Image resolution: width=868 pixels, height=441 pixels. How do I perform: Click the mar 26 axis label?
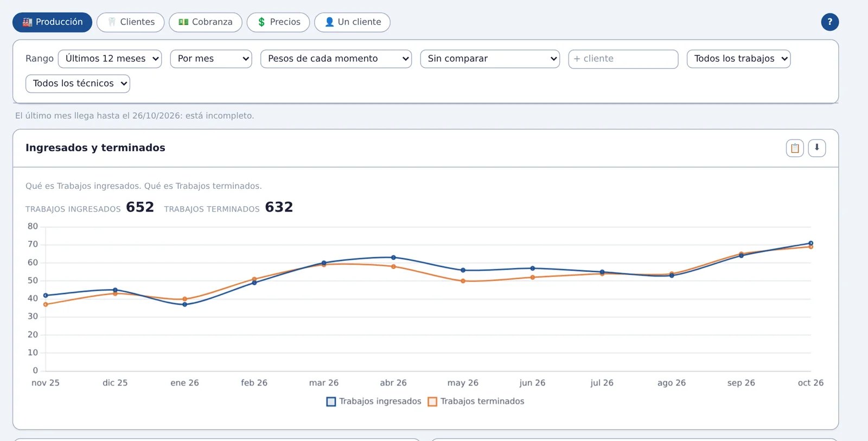(x=324, y=383)
